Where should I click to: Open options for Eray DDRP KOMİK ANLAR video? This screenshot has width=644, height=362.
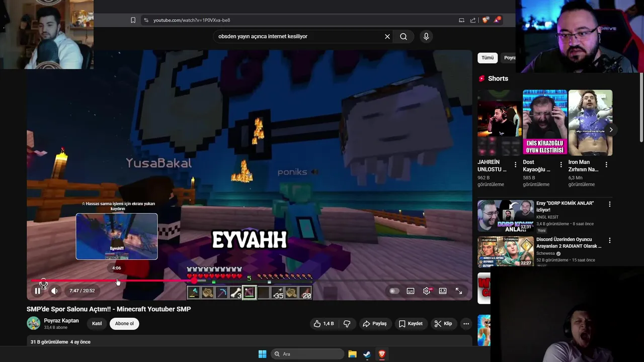610,204
